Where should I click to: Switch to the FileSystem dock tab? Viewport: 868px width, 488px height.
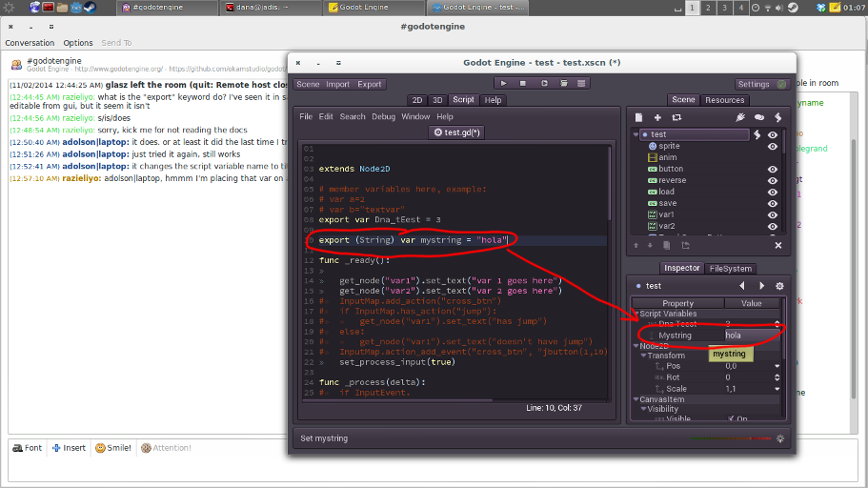tap(730, 269)
